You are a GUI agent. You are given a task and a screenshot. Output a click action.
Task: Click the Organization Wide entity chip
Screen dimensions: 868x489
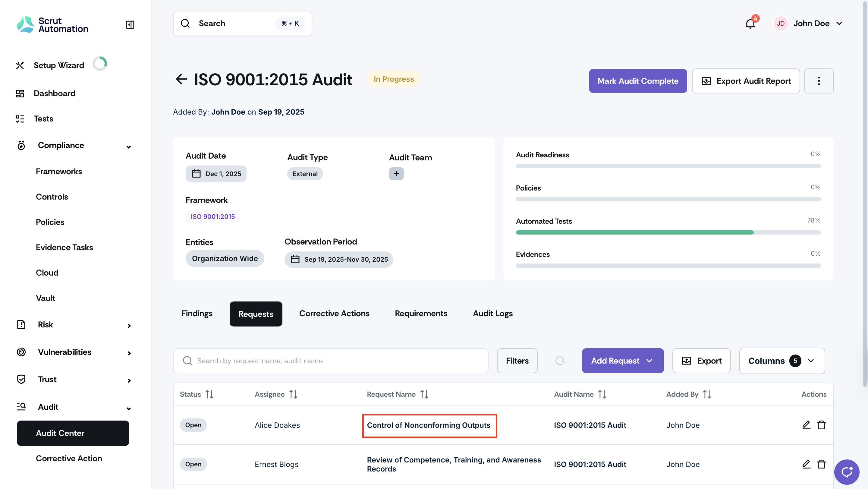point(225,258)
